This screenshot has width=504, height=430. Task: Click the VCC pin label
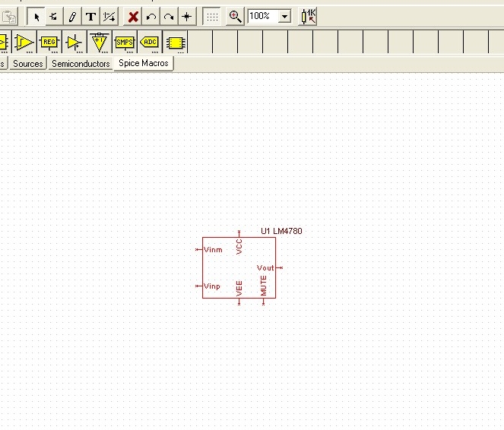pos(239,247)
